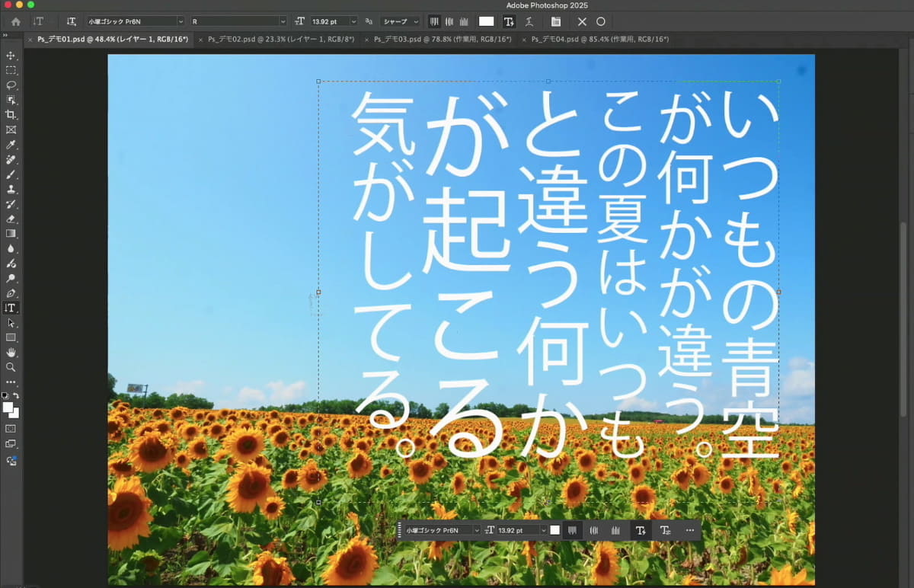Select the Eyedropper tool

tap(11, 144)
